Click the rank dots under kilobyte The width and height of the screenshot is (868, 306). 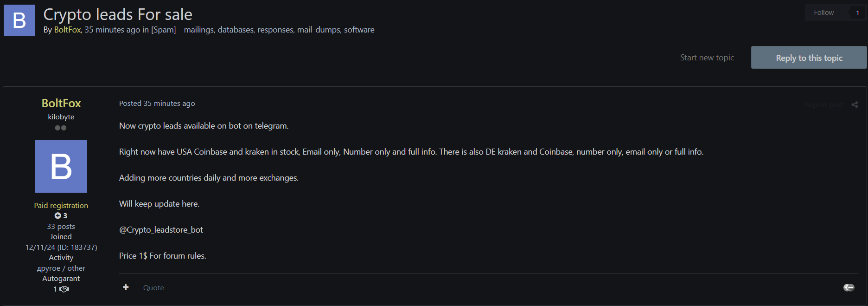click(x=61, y=128)
